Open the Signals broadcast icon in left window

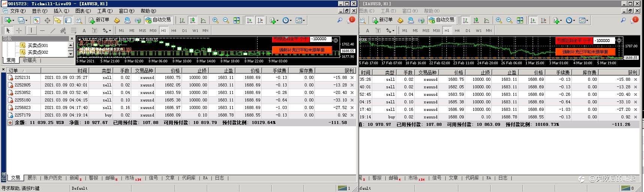[x=138, y=20]
